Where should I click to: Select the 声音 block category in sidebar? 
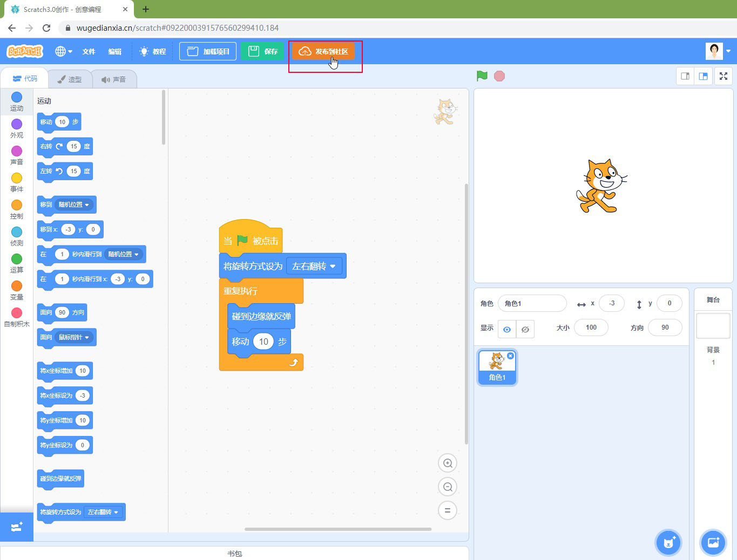(x=17, y=155)
